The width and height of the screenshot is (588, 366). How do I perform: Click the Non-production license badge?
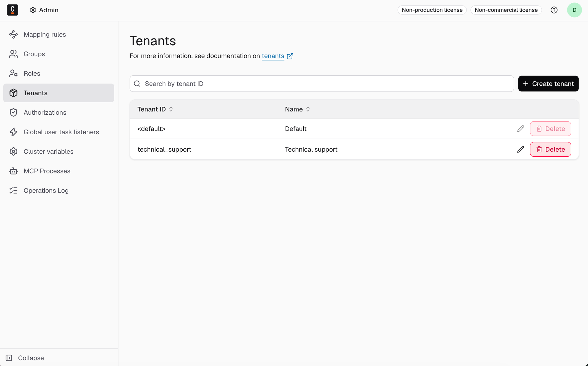coord(432,10)
